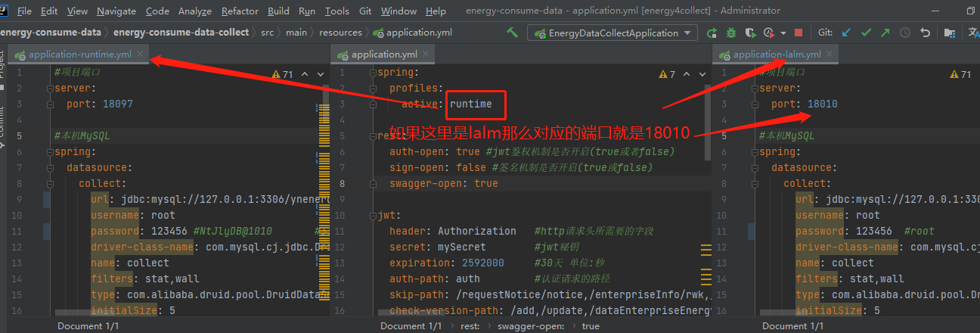Open the Window menu
This screenshot has height=333, width=980.
point(399,11)
